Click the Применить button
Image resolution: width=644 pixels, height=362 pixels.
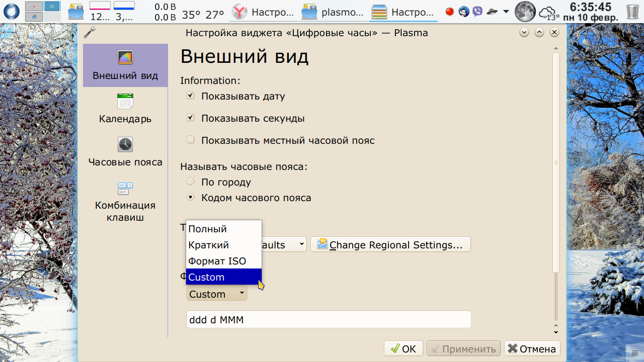click(x=464, y=348)
